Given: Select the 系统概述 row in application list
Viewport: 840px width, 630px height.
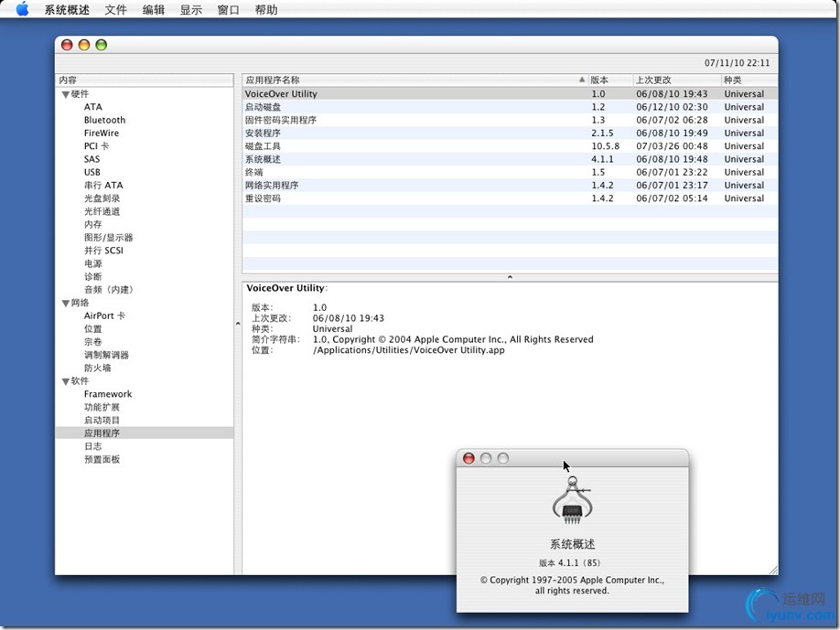Looking at the screenshot, I should (x=510, y=159).
